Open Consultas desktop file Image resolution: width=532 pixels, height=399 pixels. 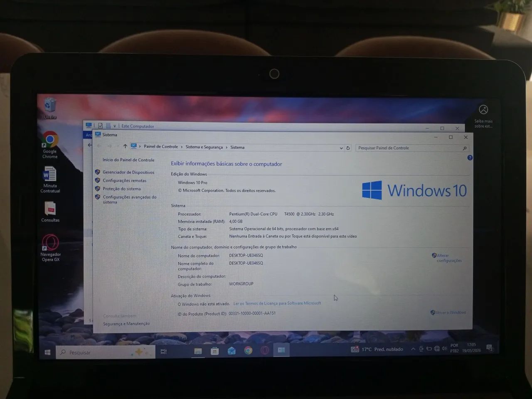click(50, 212)
